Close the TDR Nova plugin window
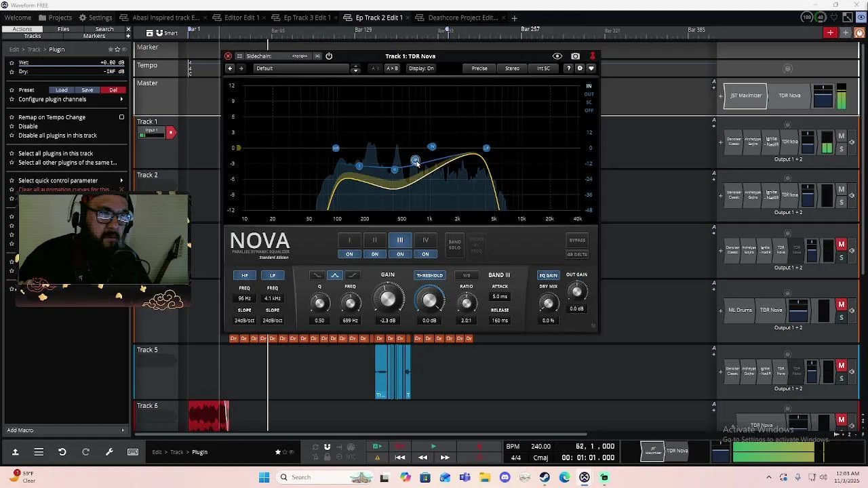 (x=228, y=56)
